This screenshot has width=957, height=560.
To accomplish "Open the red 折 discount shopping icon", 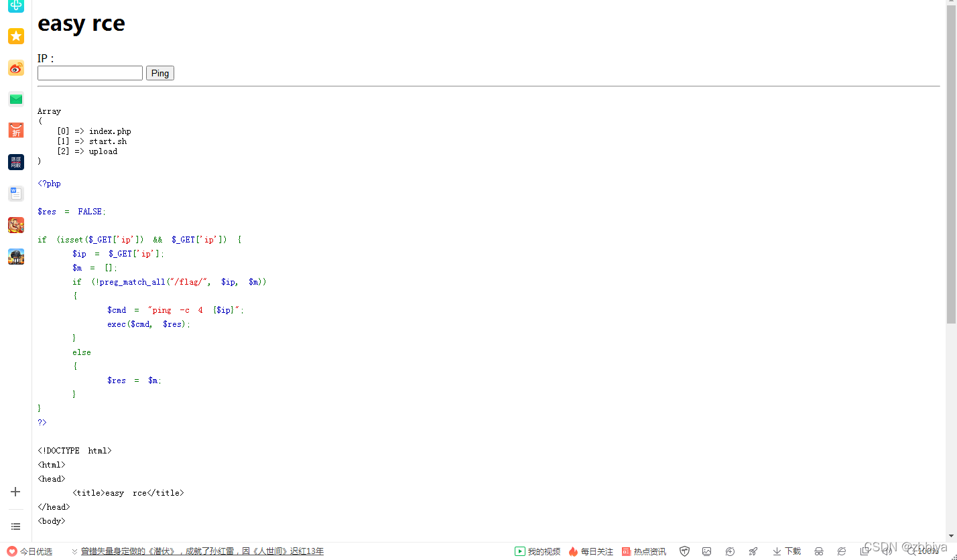I will 16,131.
